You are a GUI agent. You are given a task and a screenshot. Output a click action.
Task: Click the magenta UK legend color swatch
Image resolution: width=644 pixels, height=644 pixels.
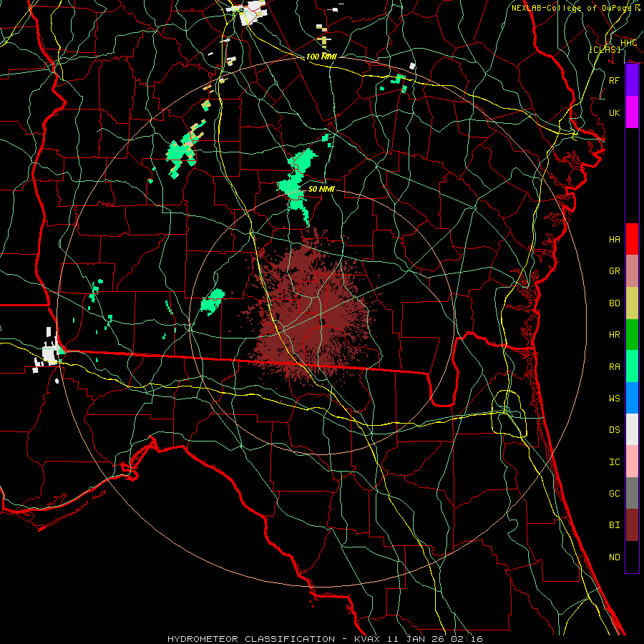coord(632,112)
